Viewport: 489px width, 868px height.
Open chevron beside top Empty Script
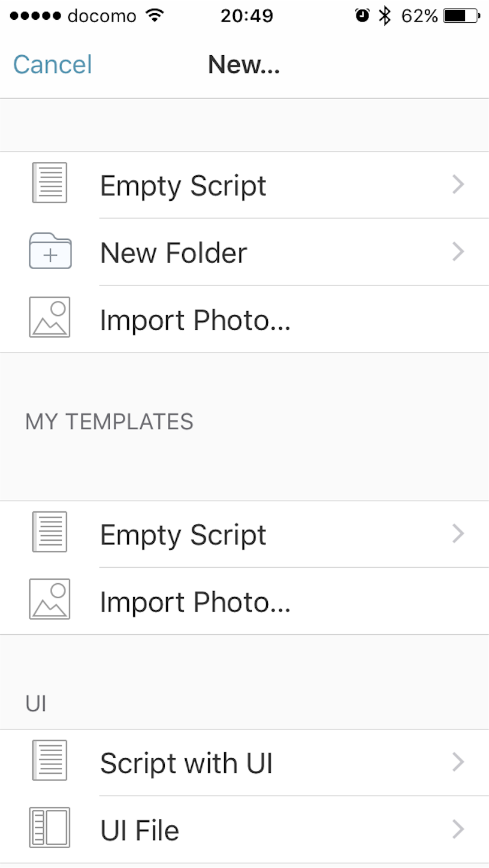[458, 185]
